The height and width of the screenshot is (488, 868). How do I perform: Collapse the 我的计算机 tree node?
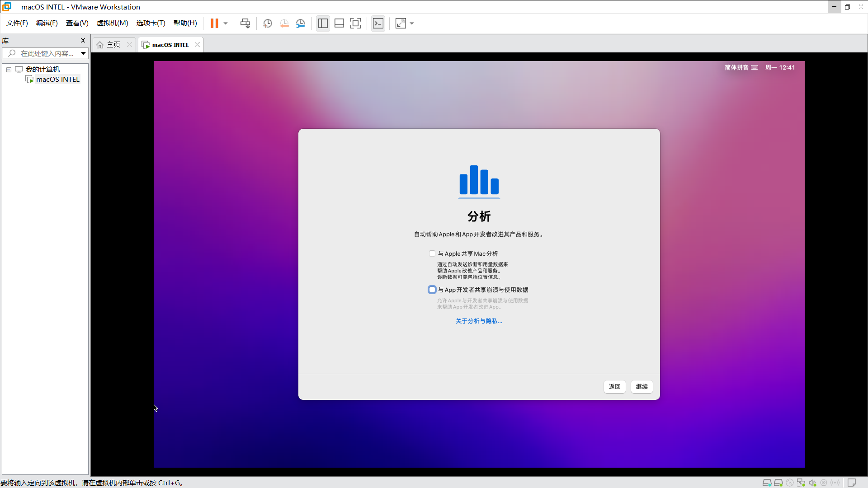point(9,70)
